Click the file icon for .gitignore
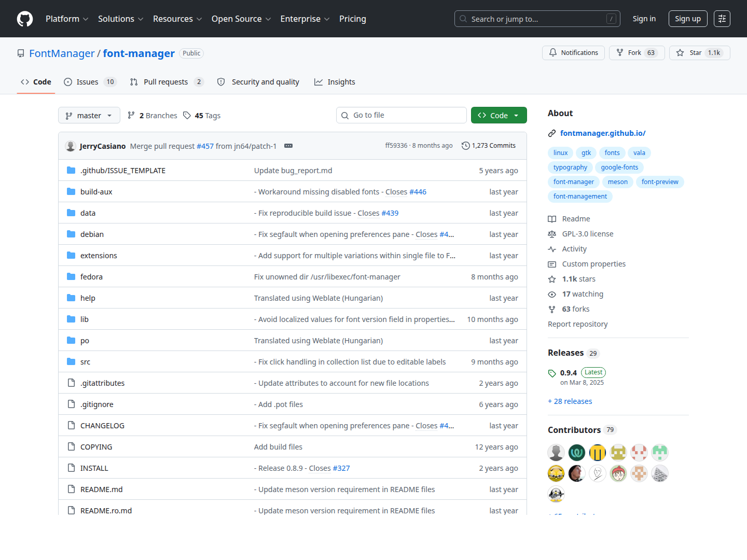Viewport: 747px width, 560px height. coord(71,404)
